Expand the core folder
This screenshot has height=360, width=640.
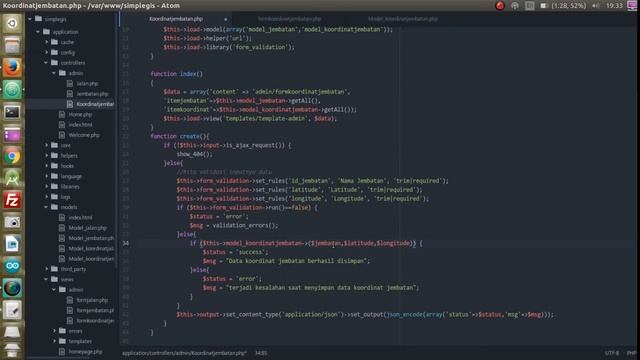46,145
